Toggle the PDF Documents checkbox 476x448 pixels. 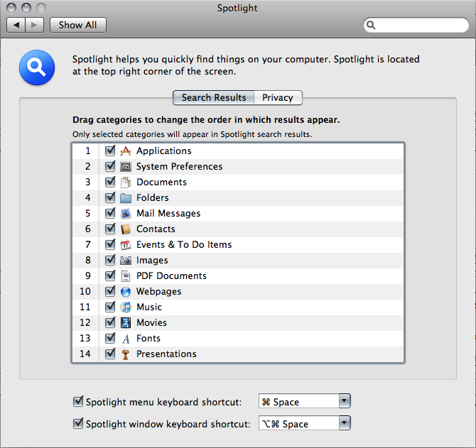pos(110,275)
